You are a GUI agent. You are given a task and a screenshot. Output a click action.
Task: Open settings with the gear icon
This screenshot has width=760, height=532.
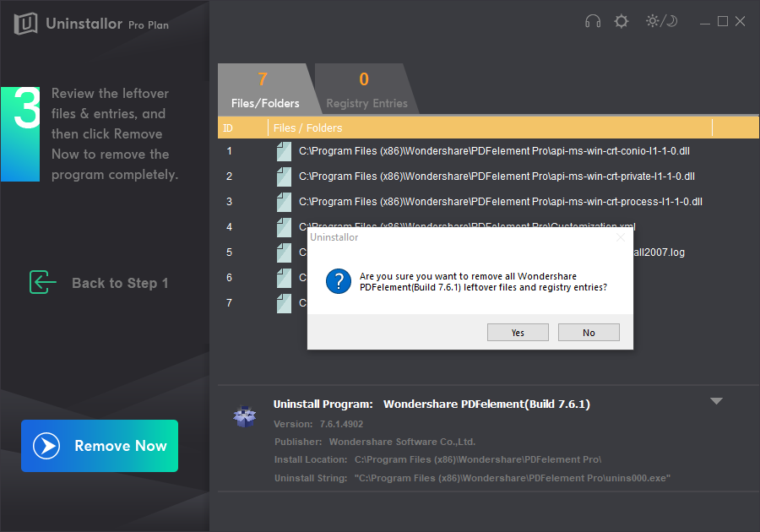[621, 21]
